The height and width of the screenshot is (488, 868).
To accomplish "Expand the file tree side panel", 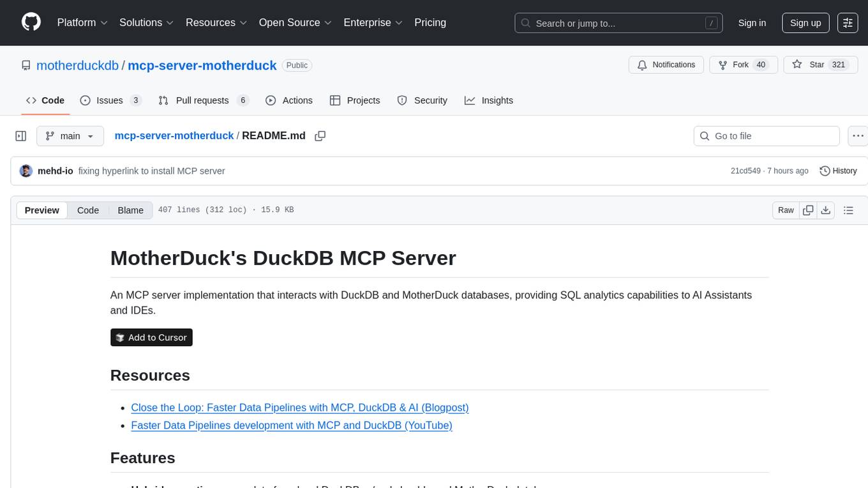I will [x=21, y=136].
